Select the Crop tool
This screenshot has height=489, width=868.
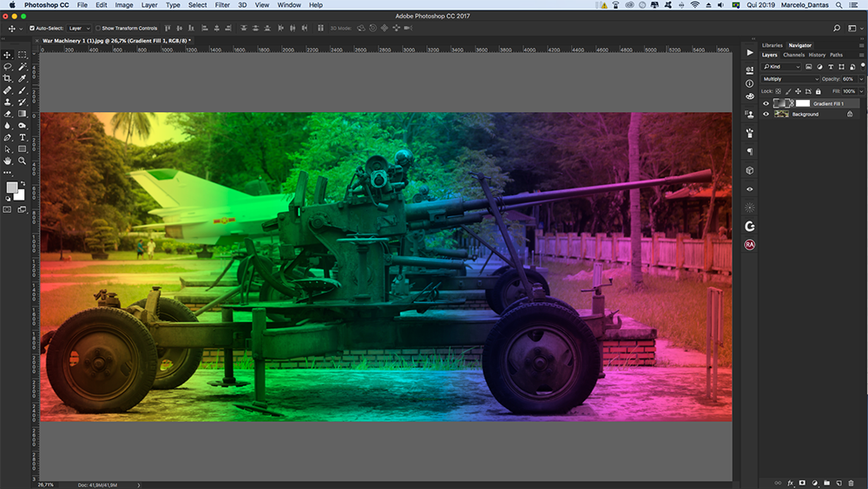pos(8,79)
